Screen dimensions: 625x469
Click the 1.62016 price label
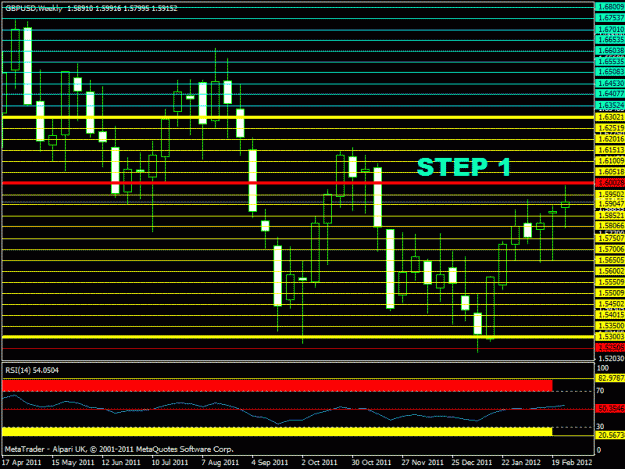click(610, 139)
